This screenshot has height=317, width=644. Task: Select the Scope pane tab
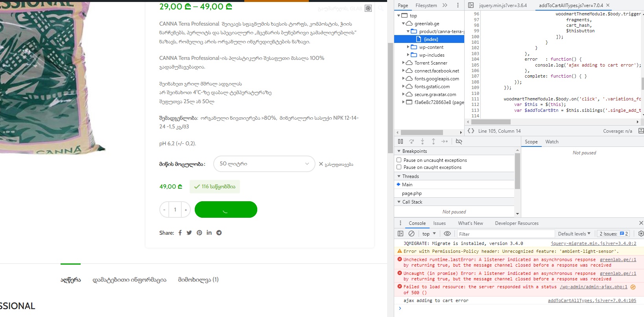point(531,142)
